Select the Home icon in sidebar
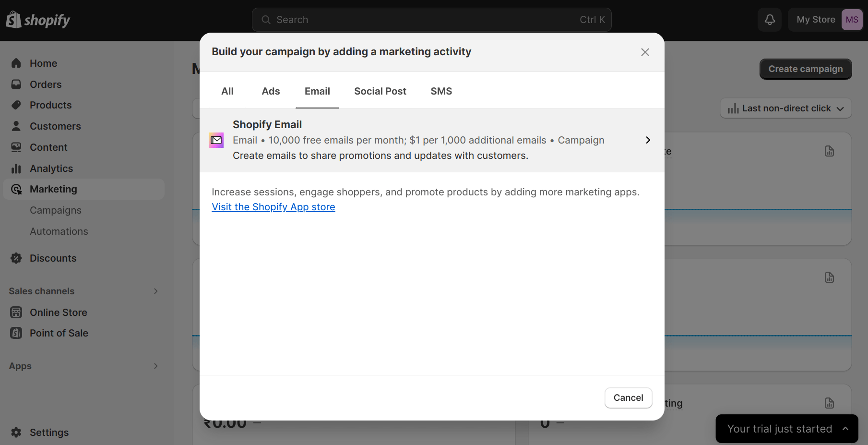This screenshot has width=868, height=445. pyautogui.click(x=16, y=63)
